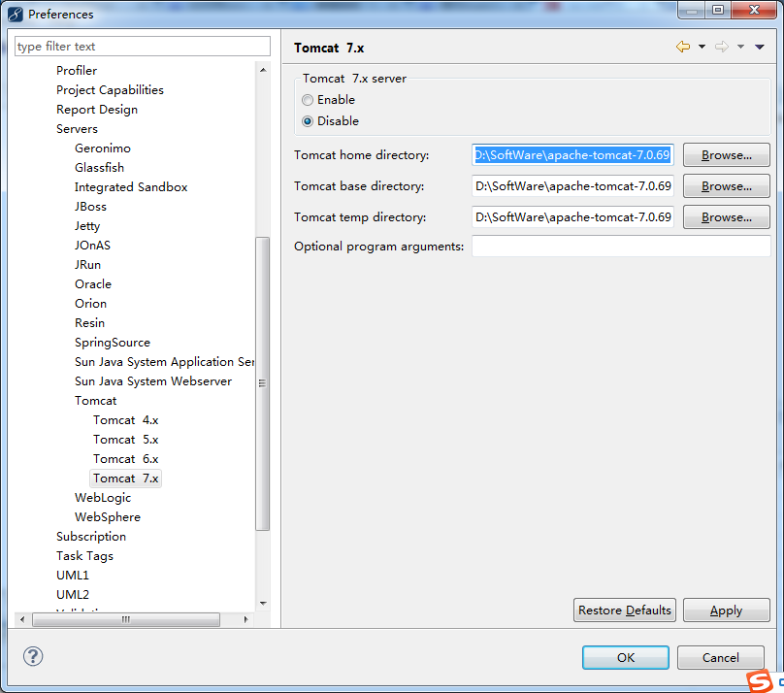The image size is (784, 693).
Task: Click the Sogou input method icon
Action: click(760, 681)
